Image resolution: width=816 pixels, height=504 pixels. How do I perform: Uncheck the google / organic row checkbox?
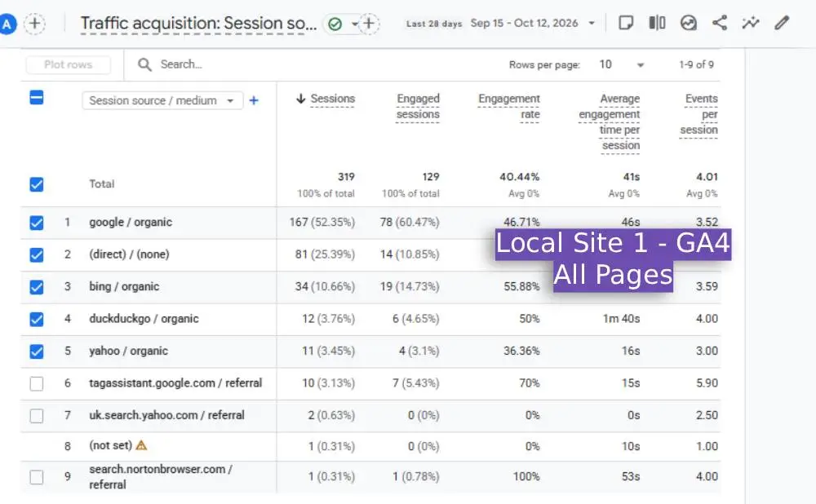(37, 223)
